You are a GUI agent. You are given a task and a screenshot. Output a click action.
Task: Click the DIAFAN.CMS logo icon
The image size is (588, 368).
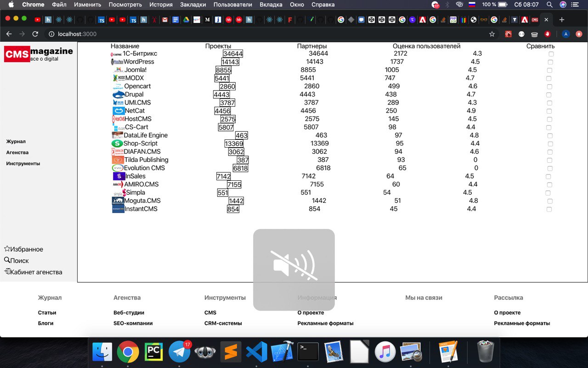point(118,152)
